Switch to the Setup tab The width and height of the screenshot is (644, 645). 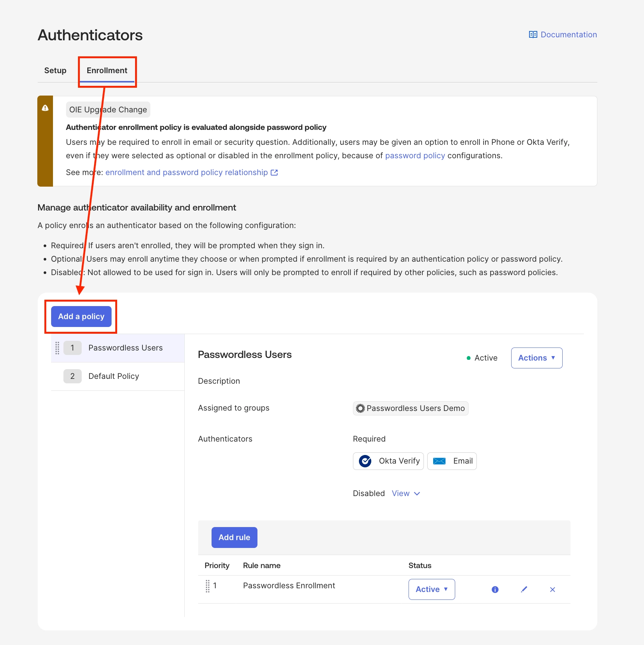pyautogui.click(x=55, y=71)
